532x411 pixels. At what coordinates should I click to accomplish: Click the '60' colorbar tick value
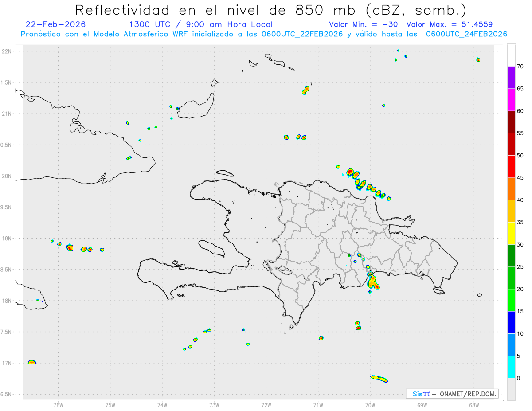(520, 111)
